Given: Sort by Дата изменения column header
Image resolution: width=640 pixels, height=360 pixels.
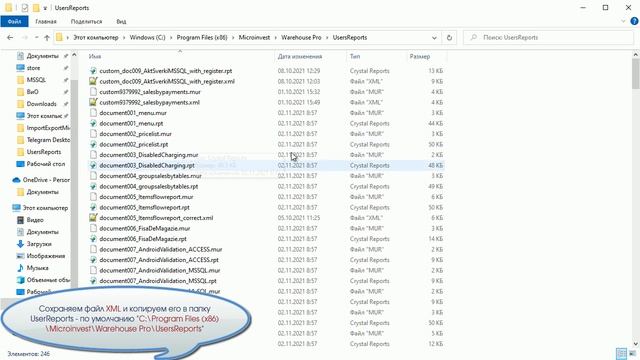Looking at the screenshot, I should click(300, 57).
